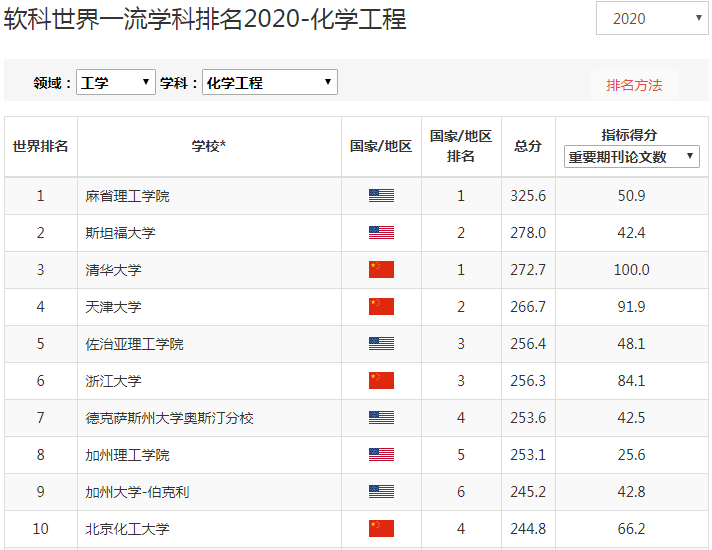712x550 pixels.
Task: Open the 2020 year dropdown
Action: click(x=652, y=18)
